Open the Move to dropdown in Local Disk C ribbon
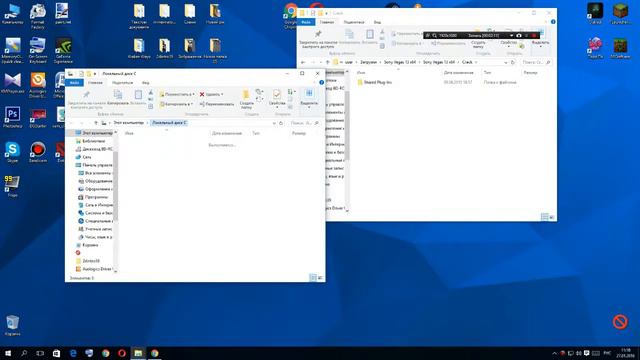Image resolution: width=640 pixels, height=360 pixels. (177, 94)
